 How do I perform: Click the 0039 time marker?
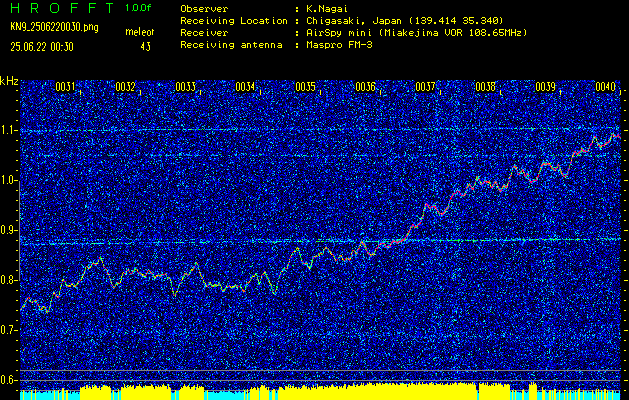pyautogui.click(x=545, y=87)
